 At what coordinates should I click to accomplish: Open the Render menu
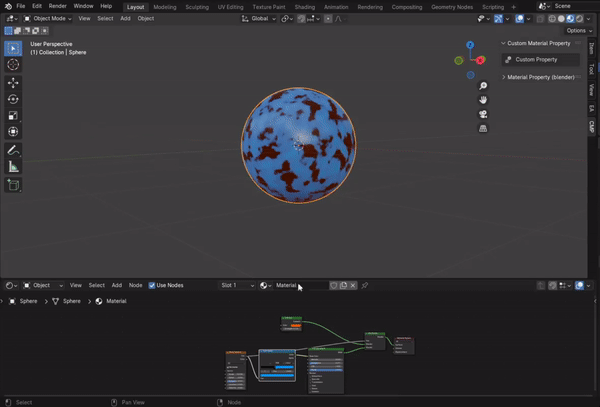(58, 6)
